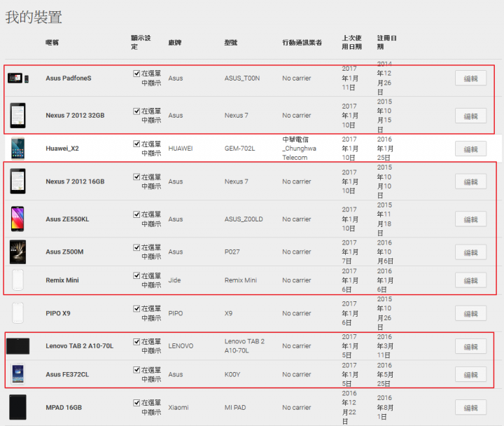Click the 型號 column header
Screen dimensions: 504x426
point(231,43)
